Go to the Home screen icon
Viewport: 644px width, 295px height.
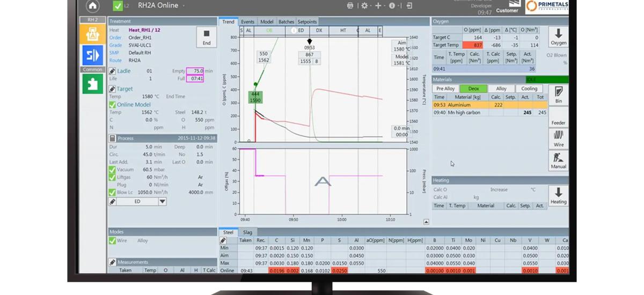[93, 6]
